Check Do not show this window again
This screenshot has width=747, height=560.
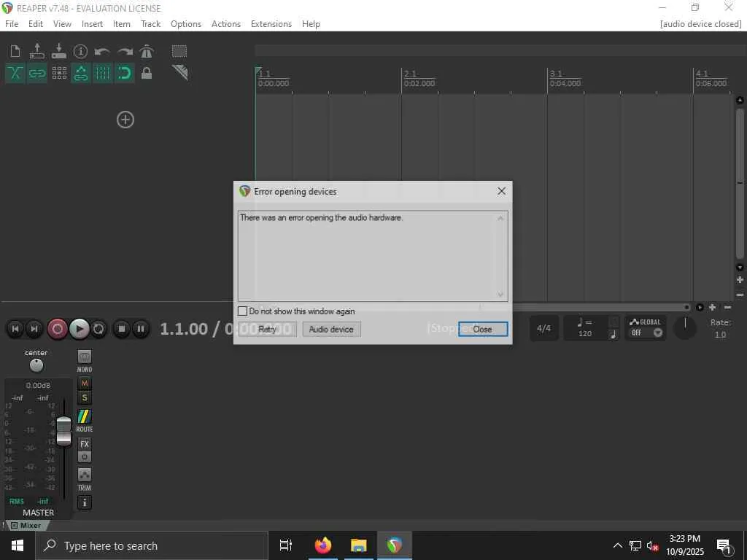pos(242,311)
